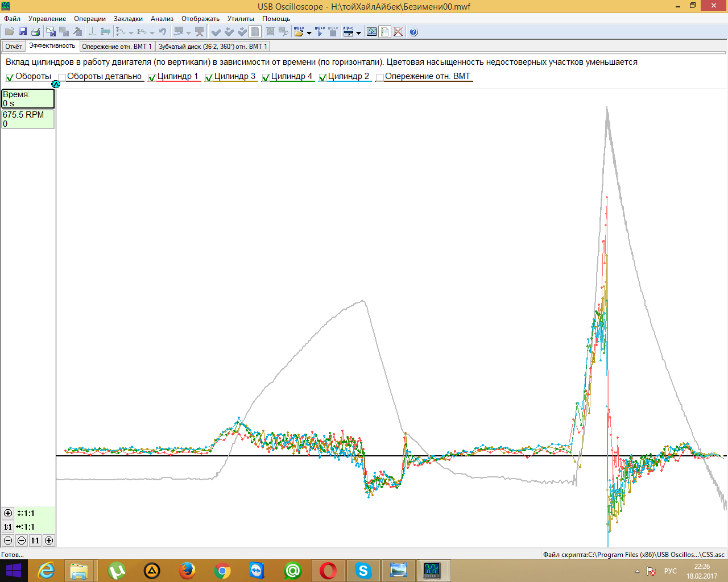This screenshot has width=728, height=582.
Task: Open the Утилиты menu
Action: pyautogui.click(x=241, y=19)
